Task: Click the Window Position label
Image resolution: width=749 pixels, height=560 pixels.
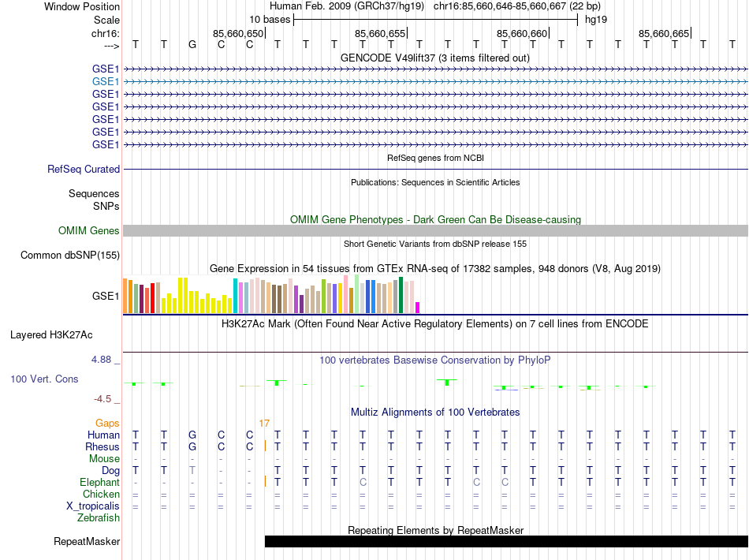Action: pos(82,6)
